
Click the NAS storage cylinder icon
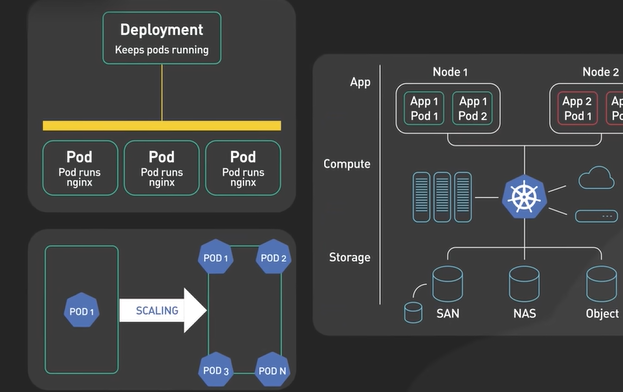[x=524, y=284]
